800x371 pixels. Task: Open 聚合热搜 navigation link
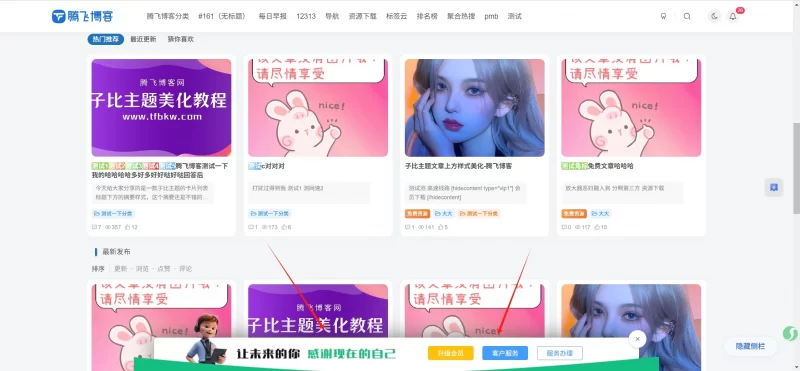pyautogui.click(x=461, y=16)
